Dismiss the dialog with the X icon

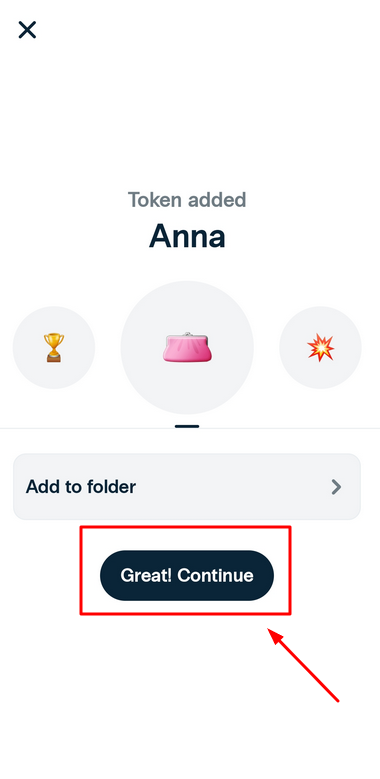27,30
